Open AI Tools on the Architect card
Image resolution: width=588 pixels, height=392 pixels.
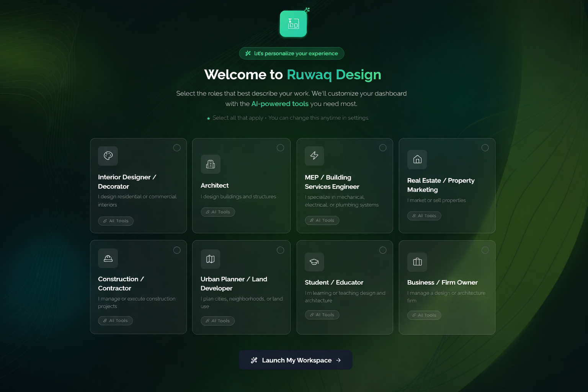[x=218, y=212]
